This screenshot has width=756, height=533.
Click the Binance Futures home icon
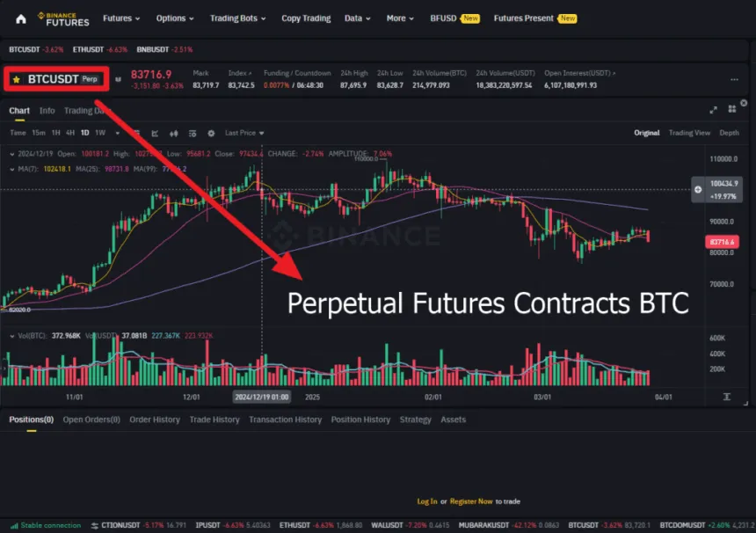[x=19, y=18]
